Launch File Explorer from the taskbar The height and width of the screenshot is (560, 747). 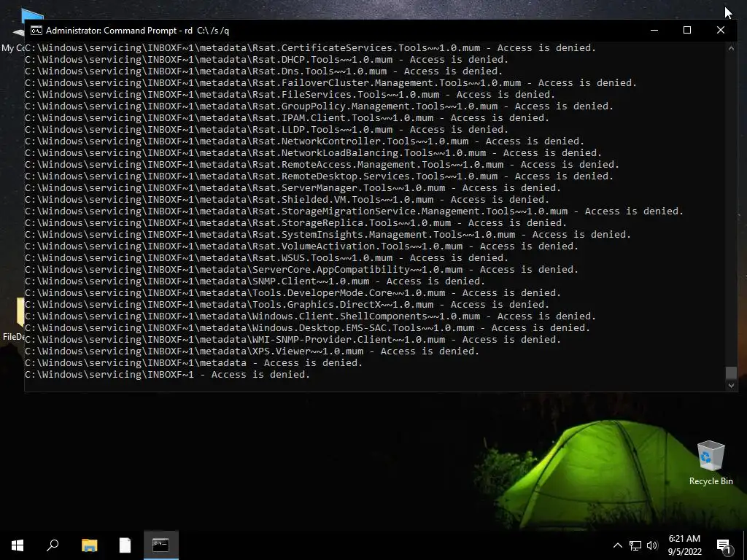(x=89, y=545)
